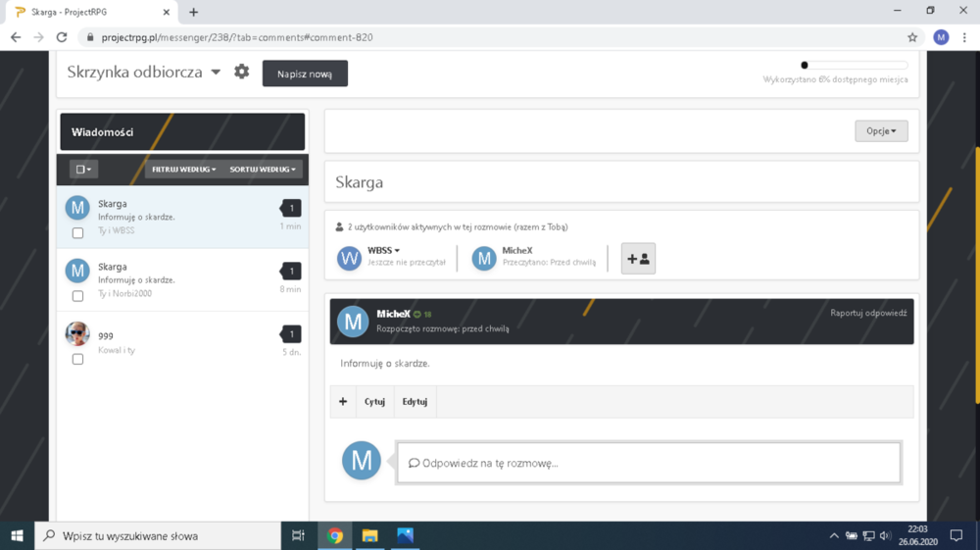Reload the page
This screenshot has height=550, width=980.
pos(61,37)
